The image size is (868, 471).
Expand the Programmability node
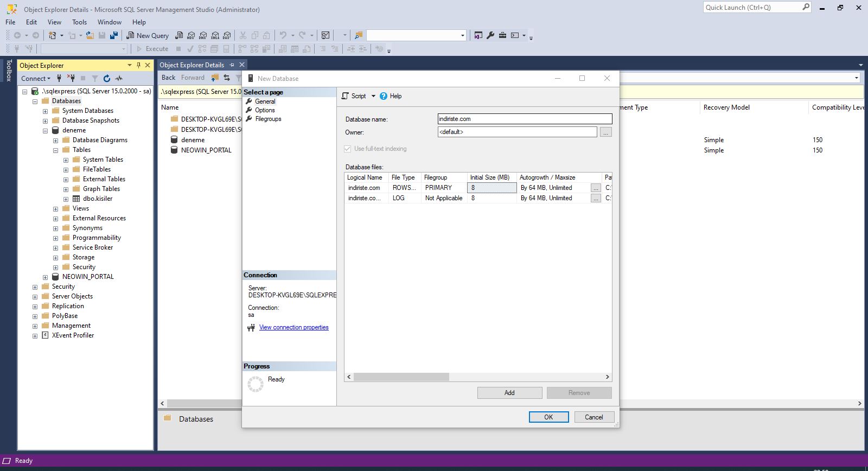tap(55, 238)
